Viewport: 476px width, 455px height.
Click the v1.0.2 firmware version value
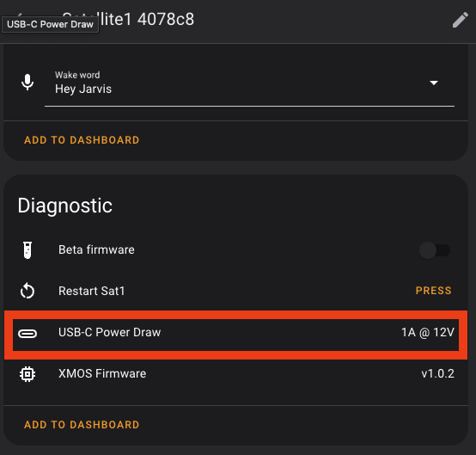[437, 373]
